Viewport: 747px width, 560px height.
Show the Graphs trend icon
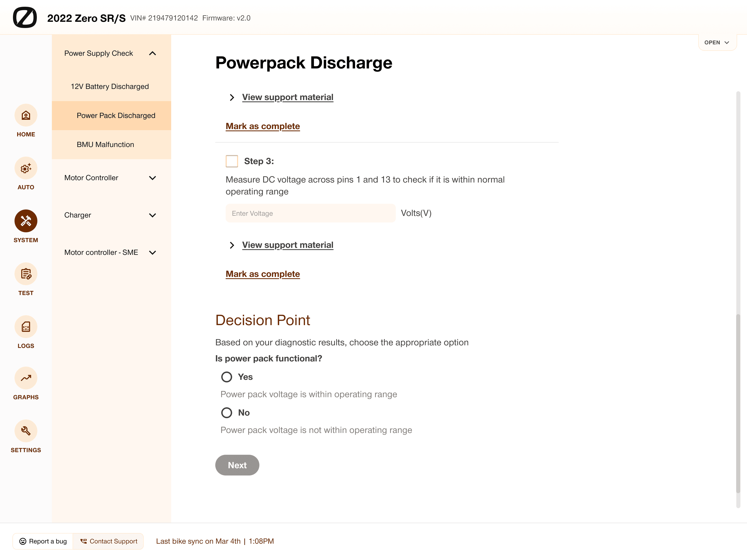(x=26, y=378)
